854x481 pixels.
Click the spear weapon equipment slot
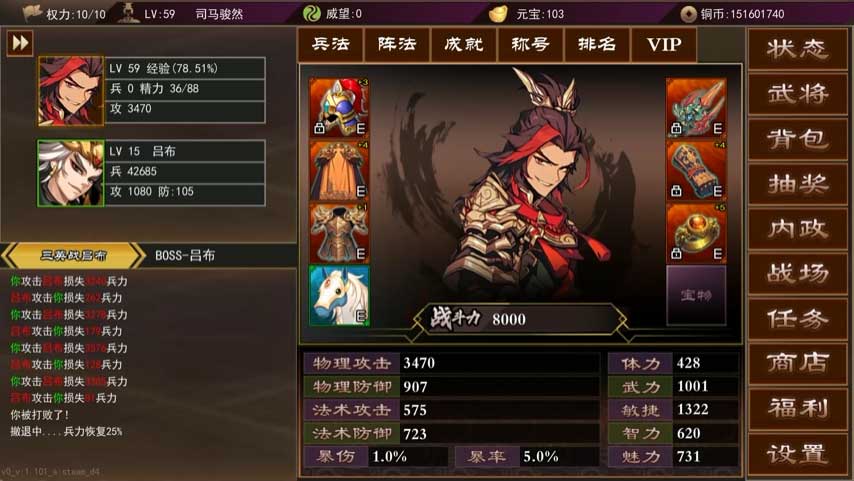[696, 107]
